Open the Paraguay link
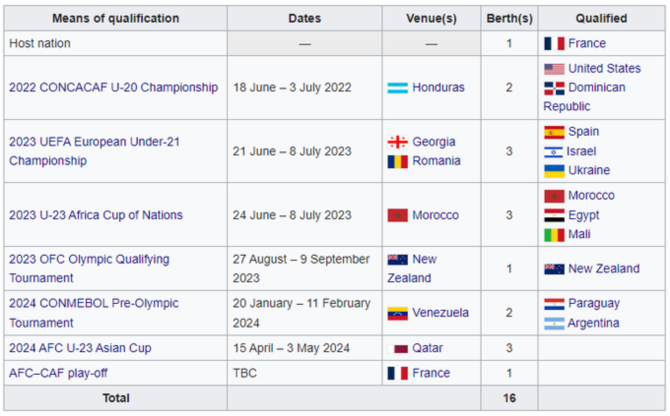This screenshot has height=416, width=670. tap(594, 303)
